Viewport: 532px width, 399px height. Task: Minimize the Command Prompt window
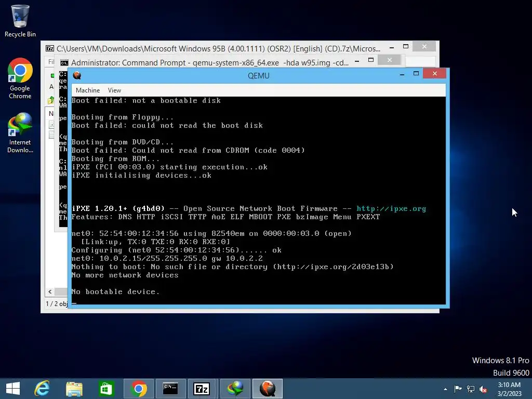(357, 61)
